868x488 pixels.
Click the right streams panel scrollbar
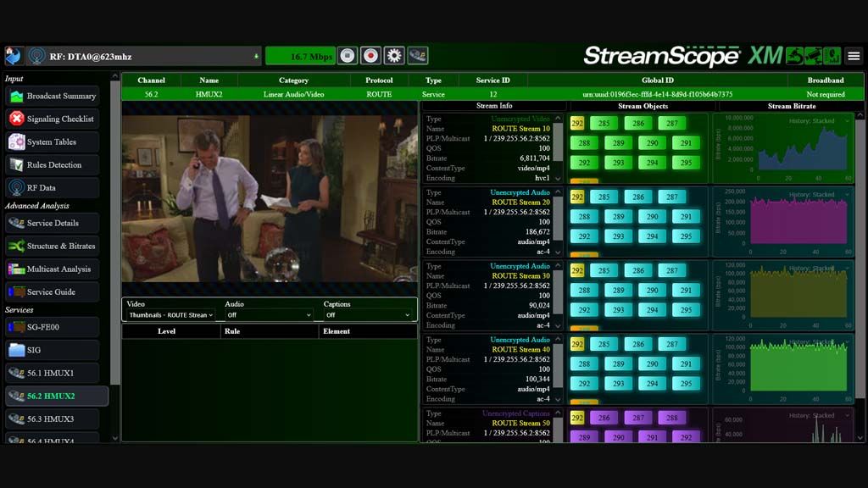click(860, 258)
